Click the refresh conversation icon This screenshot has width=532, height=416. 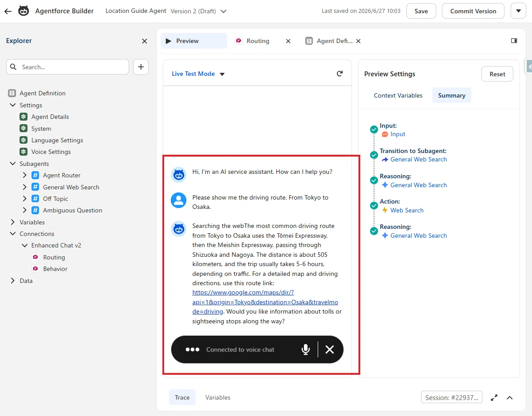point(339,74)
